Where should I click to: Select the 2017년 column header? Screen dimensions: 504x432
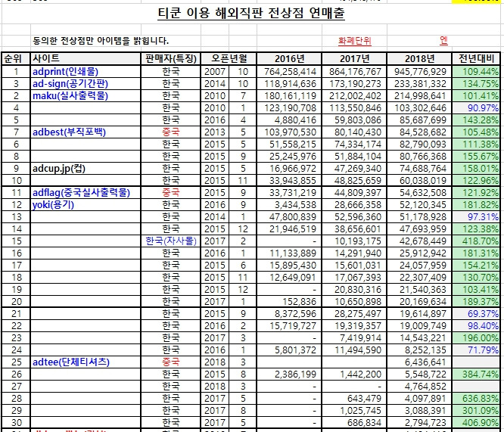pos(354,58)
